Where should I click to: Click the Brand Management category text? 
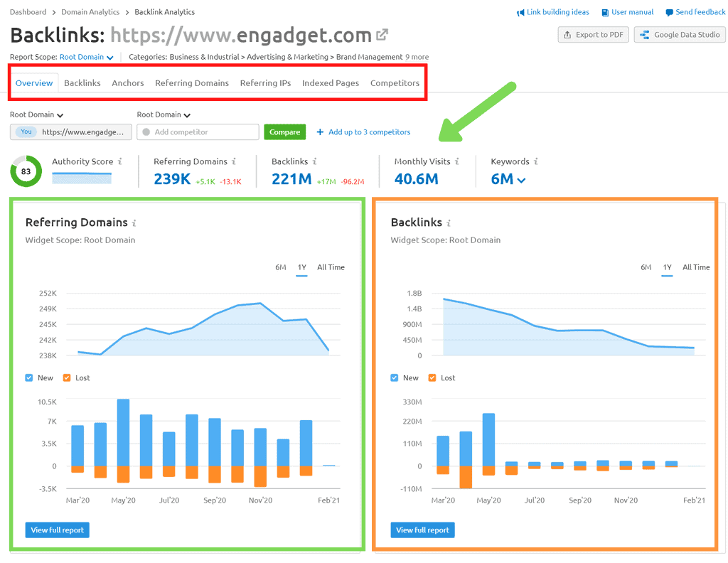tap(369, 57)
